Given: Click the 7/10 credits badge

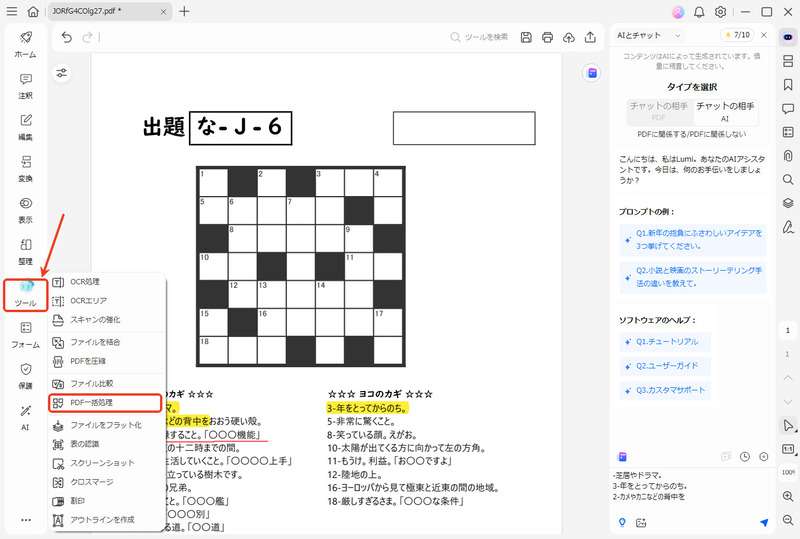Looking at the screenshot, I should pyautogui.click(x=738, y=35).
